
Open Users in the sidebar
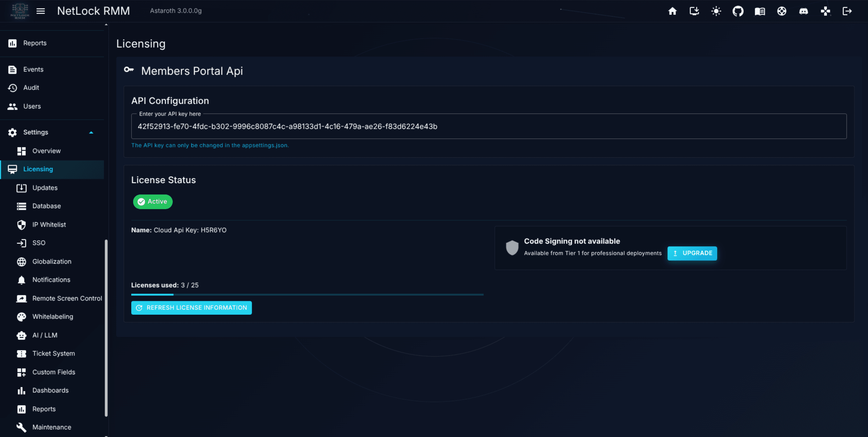point(52,106)
